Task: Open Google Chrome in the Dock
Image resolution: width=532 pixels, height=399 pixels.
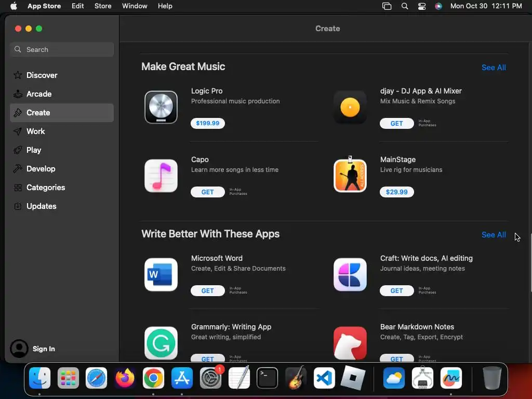Action: click(153, 378)
